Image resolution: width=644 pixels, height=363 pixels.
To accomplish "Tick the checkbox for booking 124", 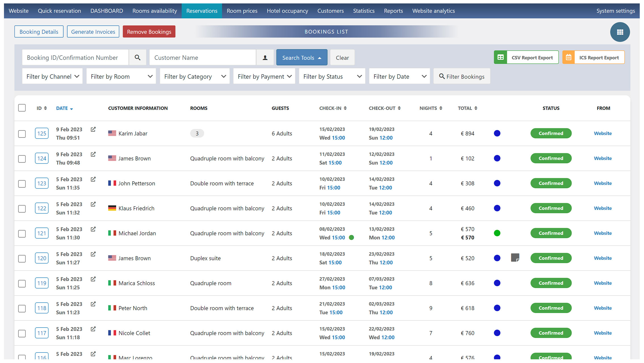I will coord(22,159).
